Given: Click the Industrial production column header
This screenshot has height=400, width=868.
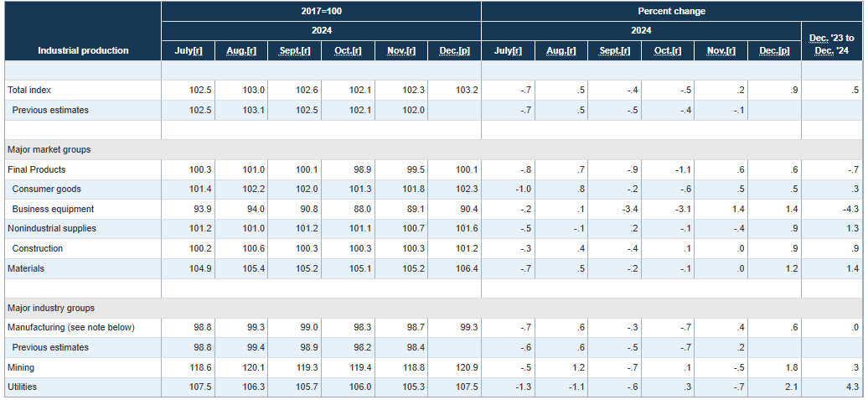Looking at the screenshot, I should (83, 50).
